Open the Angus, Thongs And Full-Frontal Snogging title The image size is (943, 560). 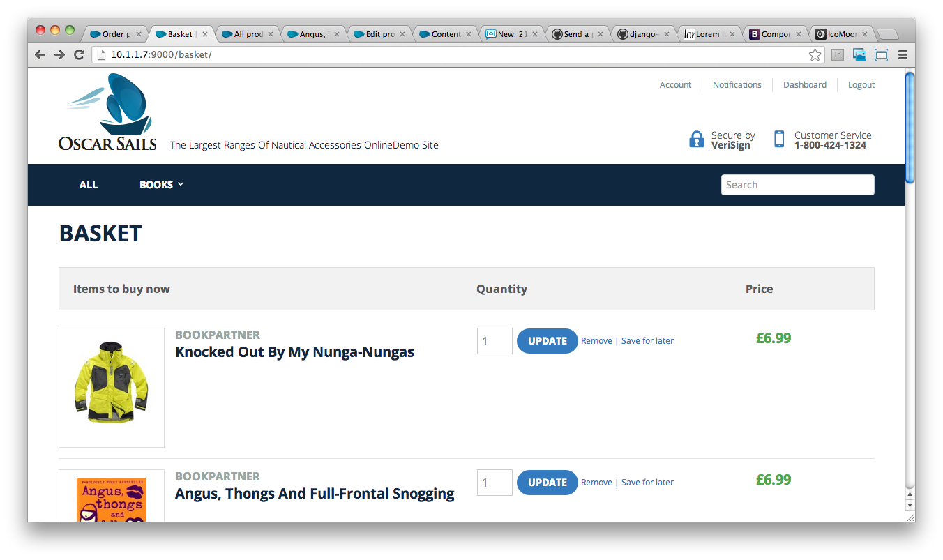315,494
